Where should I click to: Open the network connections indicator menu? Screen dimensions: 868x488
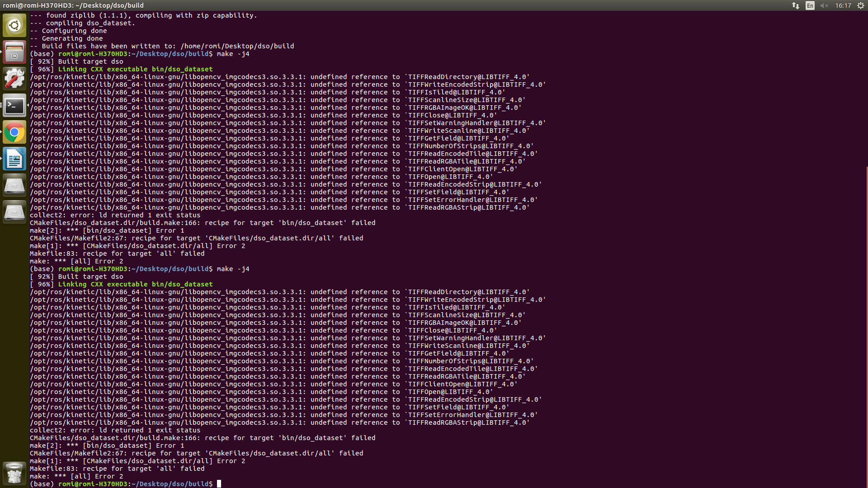796,5
